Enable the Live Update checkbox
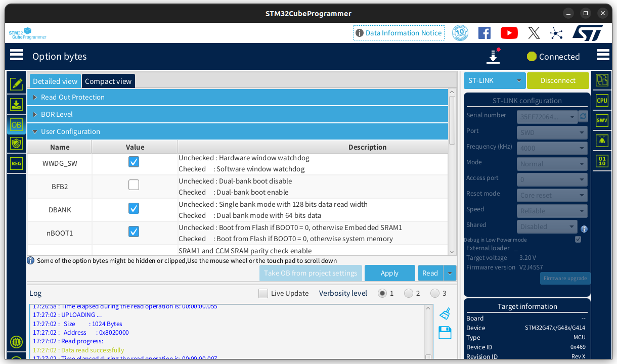617x364 pixels. (x=263, y=293)
